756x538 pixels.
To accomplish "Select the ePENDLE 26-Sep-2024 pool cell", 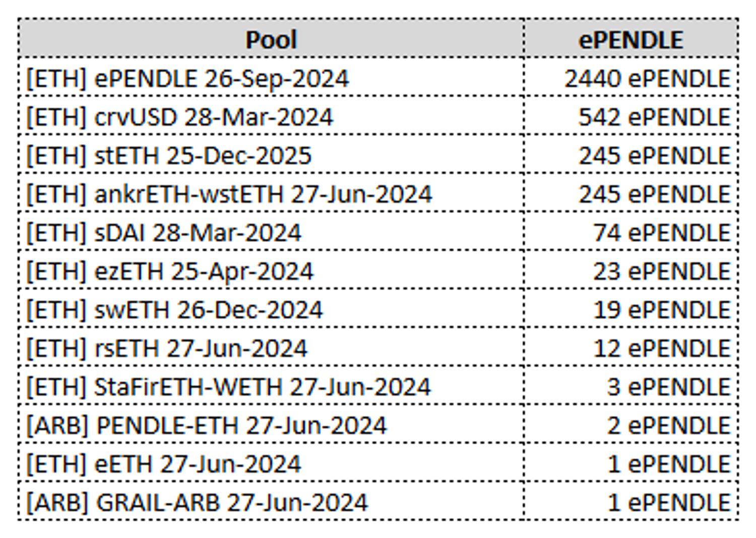I will pos(187,79).
